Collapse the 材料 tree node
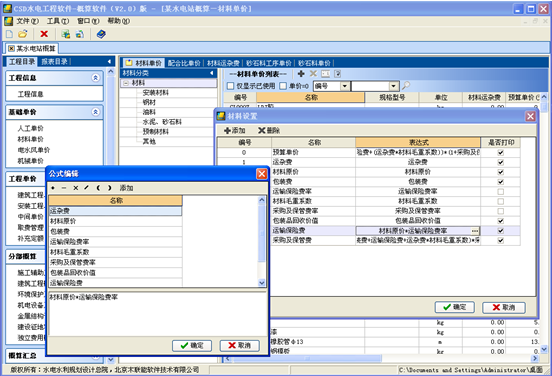552x376 pixels. [126, 83]
